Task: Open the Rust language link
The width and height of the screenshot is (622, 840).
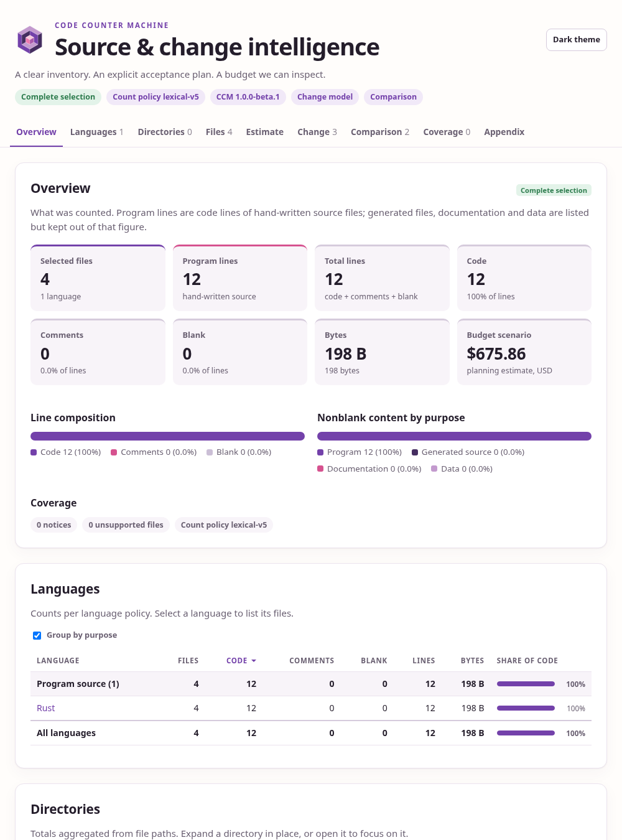Action: click(45, 708)
